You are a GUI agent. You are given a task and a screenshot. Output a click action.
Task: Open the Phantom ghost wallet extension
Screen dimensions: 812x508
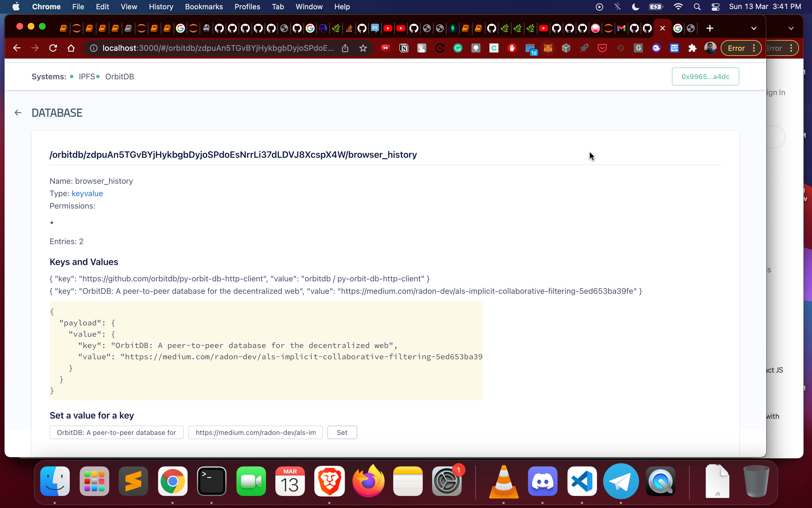656,48
